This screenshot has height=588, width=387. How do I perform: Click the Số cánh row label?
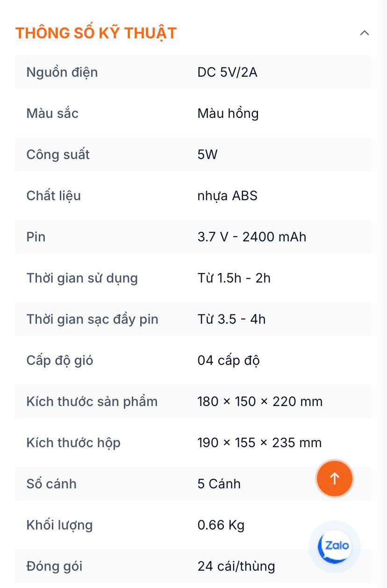pyautogui.click(x=51, y=484)
